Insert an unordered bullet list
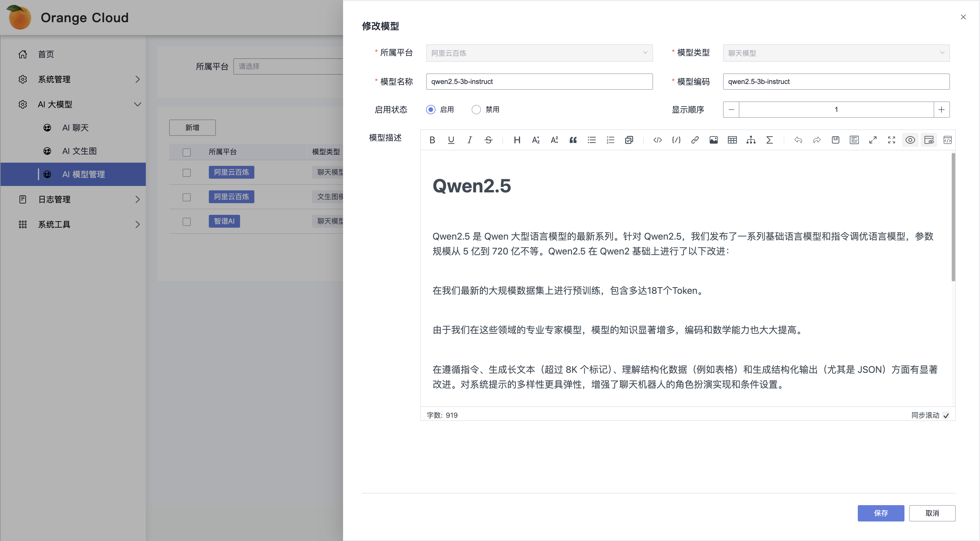The width and height of the screenshot is (980, 541). (x=591, y=140)
